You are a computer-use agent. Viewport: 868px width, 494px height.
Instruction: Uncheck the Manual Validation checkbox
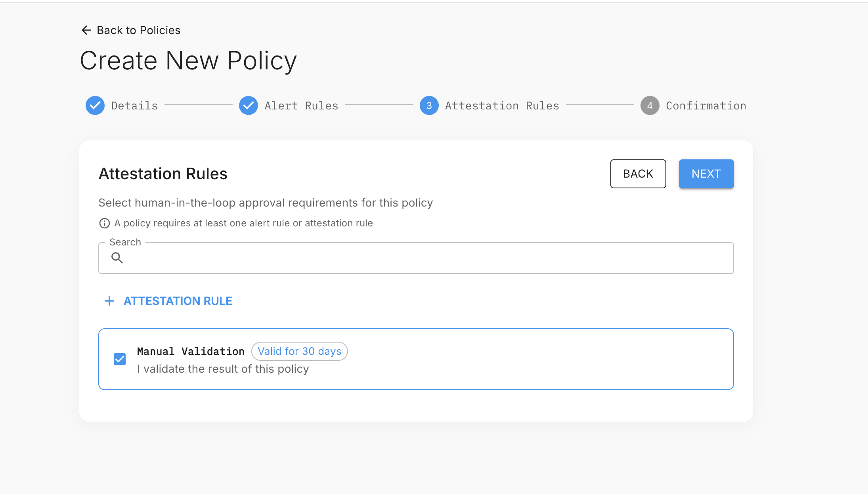coord(120,359)
